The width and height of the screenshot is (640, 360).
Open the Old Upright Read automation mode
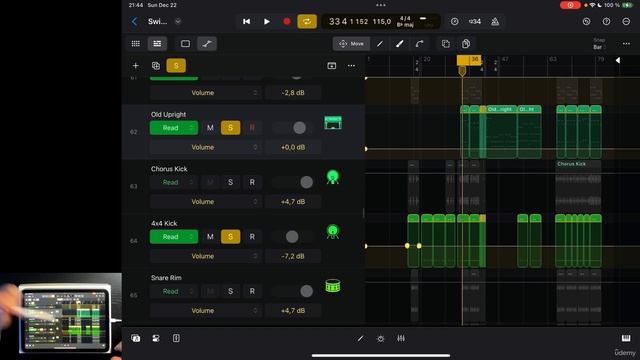pos(174,128)
